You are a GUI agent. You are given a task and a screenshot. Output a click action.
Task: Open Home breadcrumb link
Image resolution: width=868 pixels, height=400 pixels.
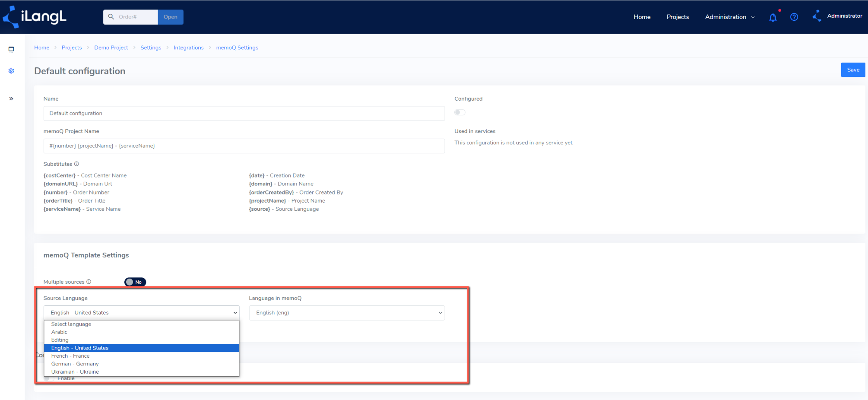coord(42,48)
